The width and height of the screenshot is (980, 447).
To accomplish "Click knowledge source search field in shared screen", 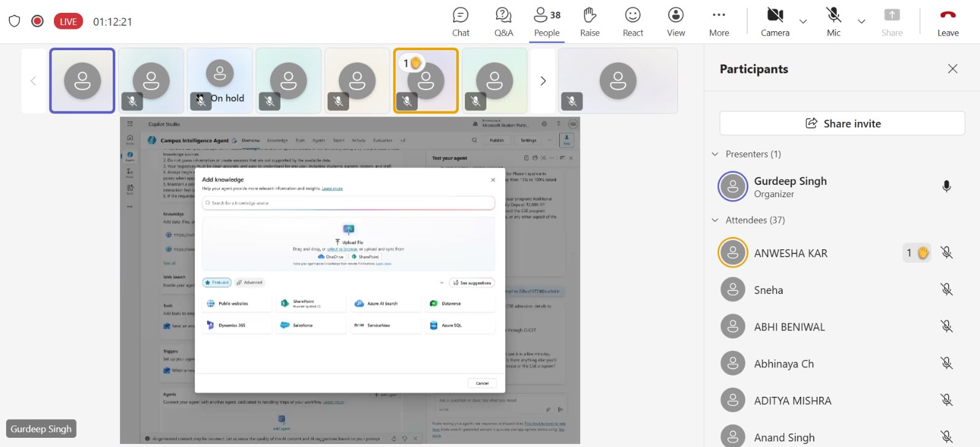I will pos(349,203).
